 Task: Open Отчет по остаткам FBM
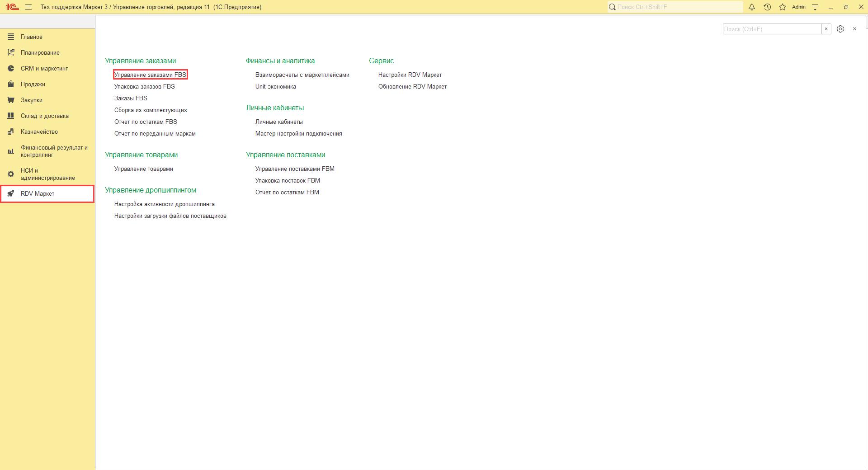[x=287, y=192]
